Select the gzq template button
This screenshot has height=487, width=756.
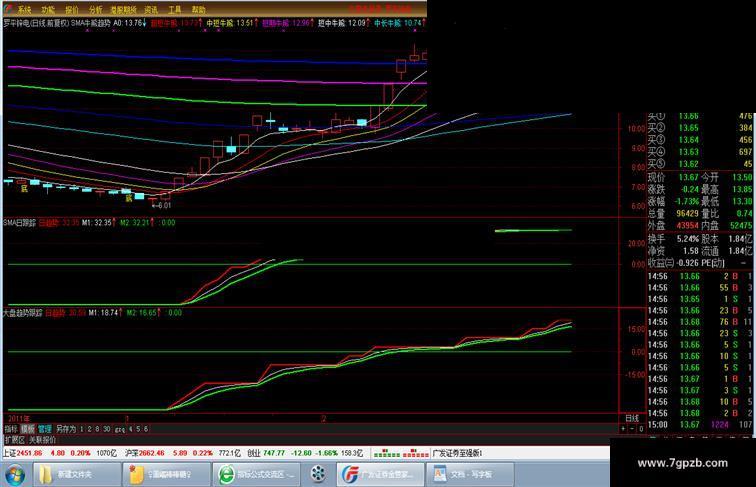coord(120,429)
